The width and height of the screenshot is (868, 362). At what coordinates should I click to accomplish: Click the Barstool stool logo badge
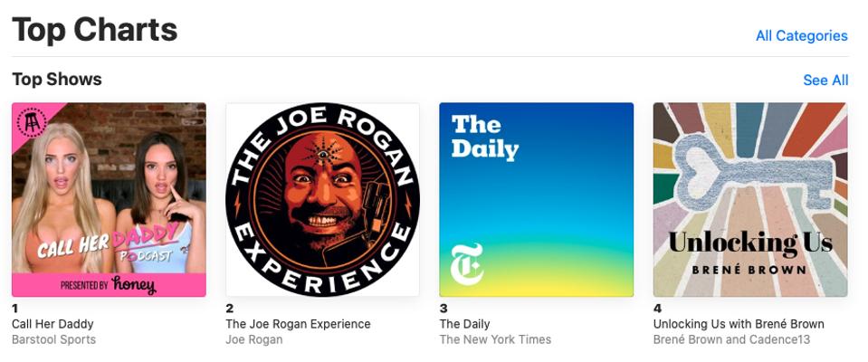32,122
